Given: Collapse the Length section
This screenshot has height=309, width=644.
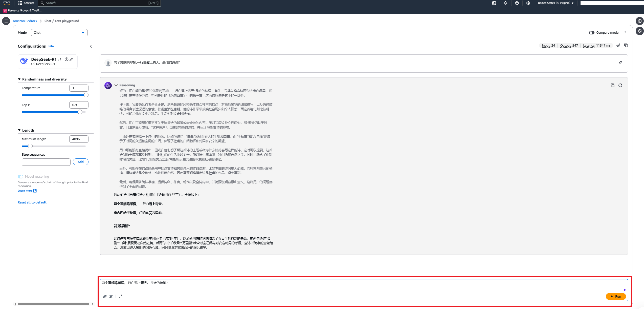Looking at the screenshot, I should [19, 130].
